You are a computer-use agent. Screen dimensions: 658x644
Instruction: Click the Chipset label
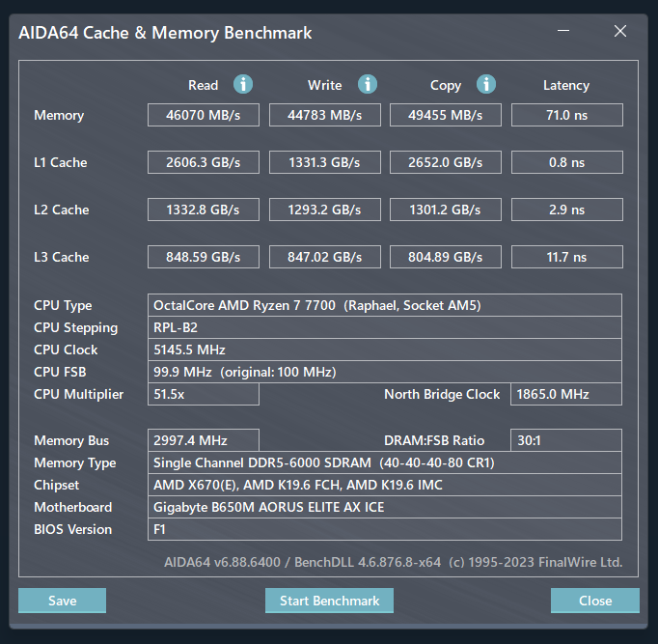coord(56,486)
